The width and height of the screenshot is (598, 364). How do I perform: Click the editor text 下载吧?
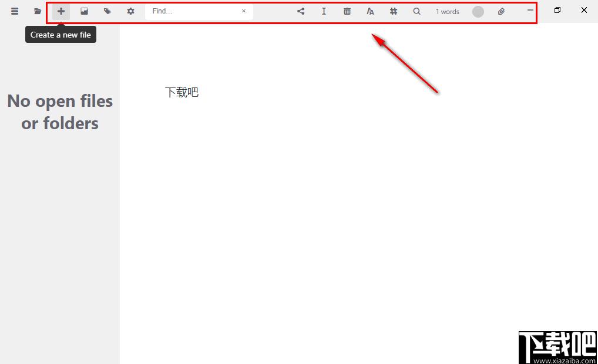click(x=182, y=92)
